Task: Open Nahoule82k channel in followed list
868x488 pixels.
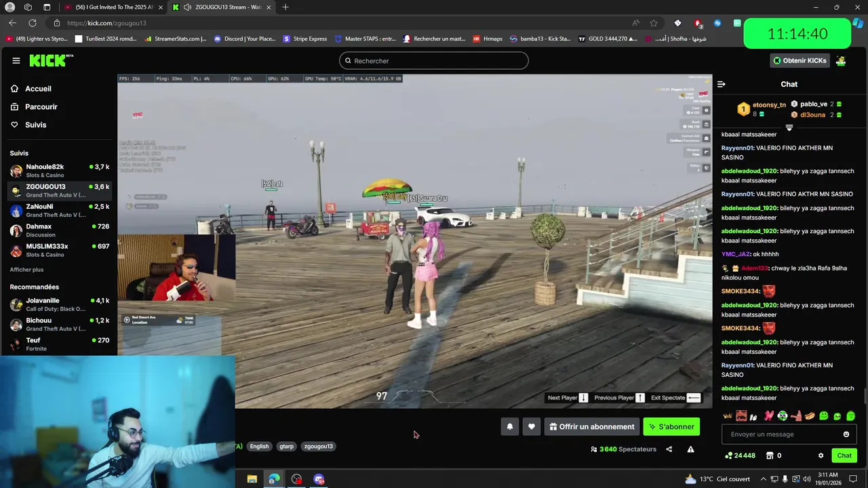Action: pyautogui.click(x=60, y=170)
